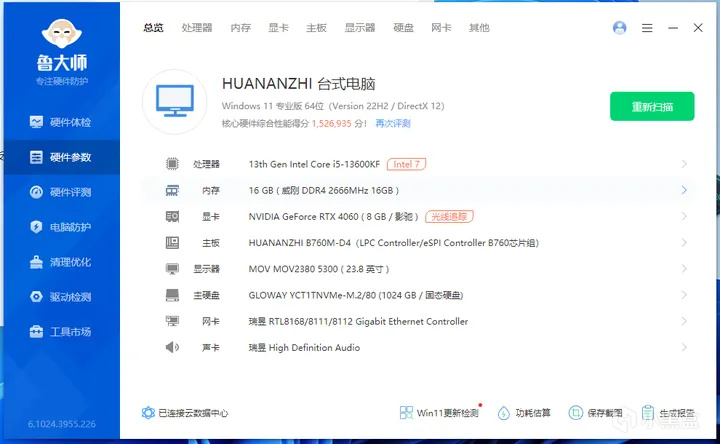Open 硬件评测 benchmark section
This screenshot has width=720, height=444.
(x=62, y=192)
